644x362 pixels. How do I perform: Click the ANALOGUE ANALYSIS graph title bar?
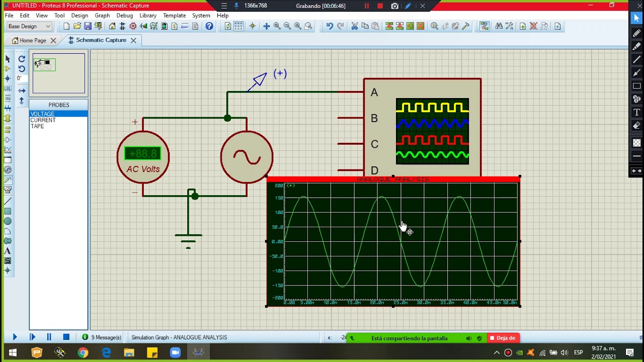(x=393, y=179)
